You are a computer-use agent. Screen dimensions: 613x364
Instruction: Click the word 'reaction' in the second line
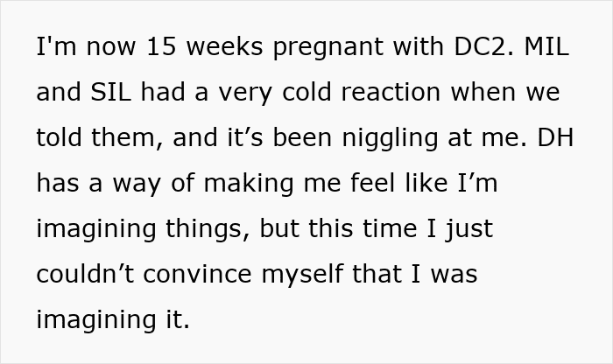pos(391,92)
